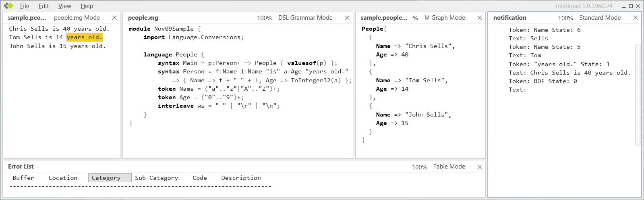Click the Intellipad application logo icon
This screenshot has width=644, height=200.
pos(8,6)
